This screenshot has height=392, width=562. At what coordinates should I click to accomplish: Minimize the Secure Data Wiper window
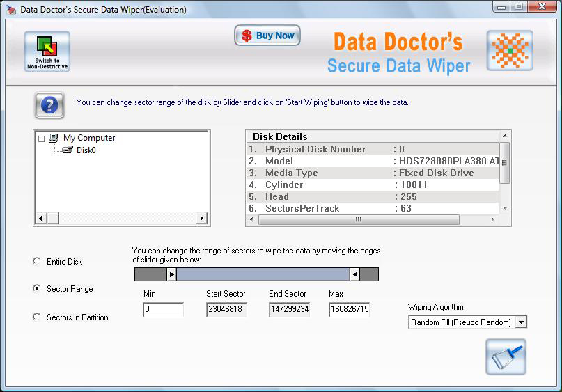click(x=501, y=7)
